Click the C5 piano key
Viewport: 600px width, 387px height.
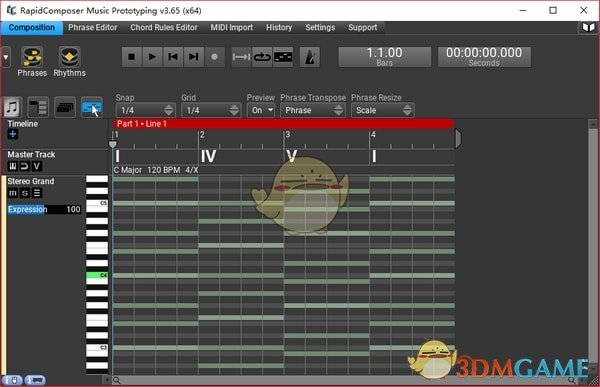(x=97, y=204)
